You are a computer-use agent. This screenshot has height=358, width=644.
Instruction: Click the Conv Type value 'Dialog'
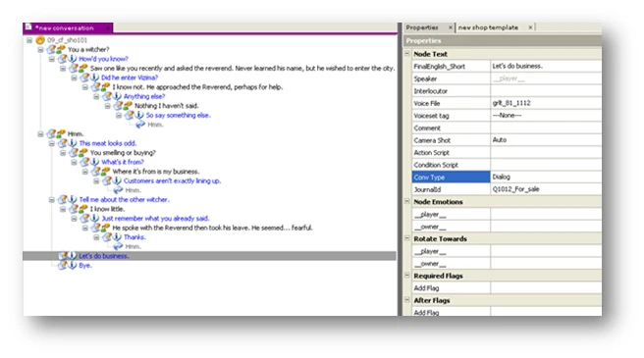pyautogui.click(x=501, y=177)
